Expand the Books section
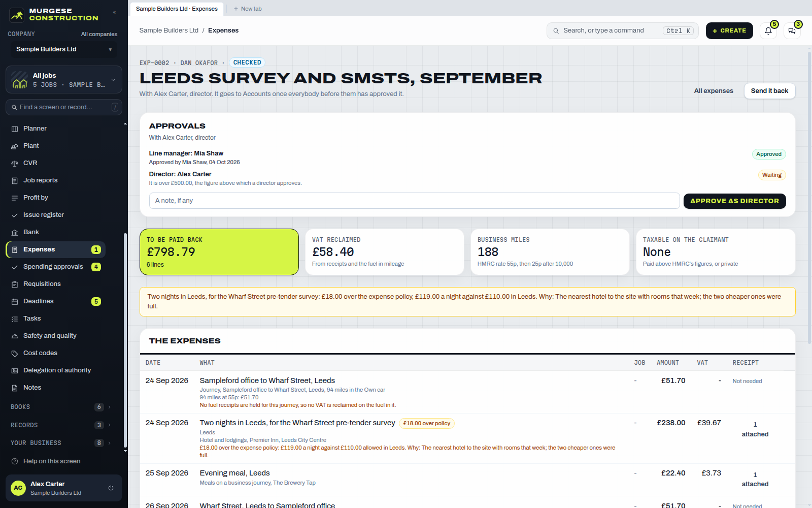Viewport: 812px width, 508px height. (x=61, y=407)
